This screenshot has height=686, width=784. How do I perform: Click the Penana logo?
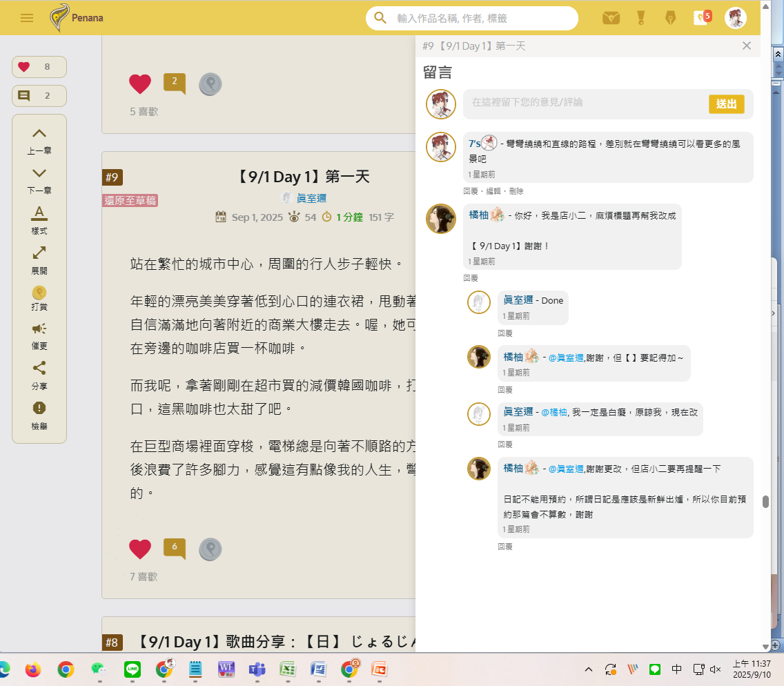tap(77, 17)
